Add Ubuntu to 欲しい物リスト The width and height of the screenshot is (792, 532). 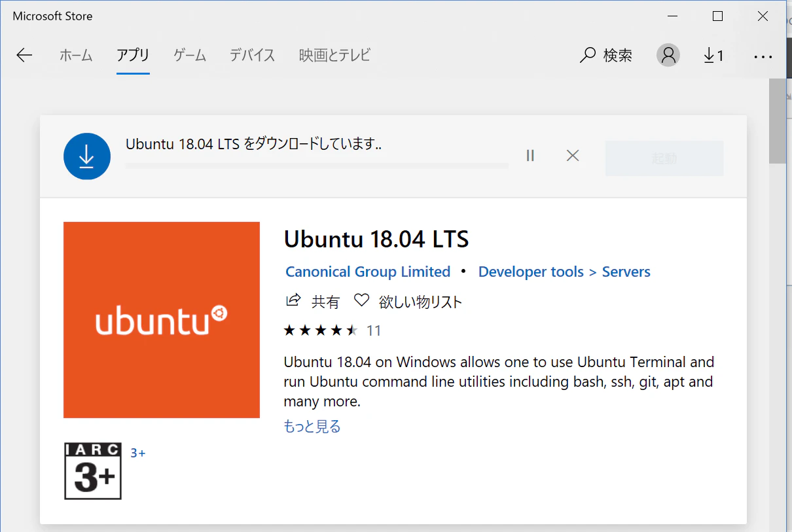[408, 302]
